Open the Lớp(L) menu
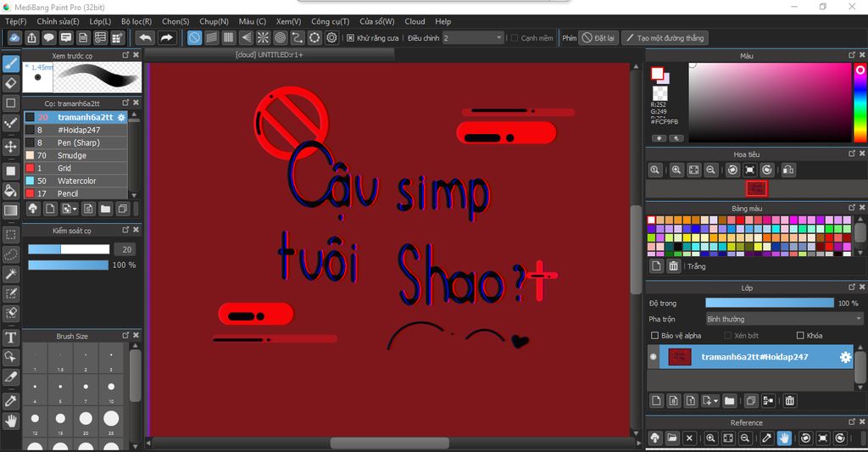The image size is (868, 452). [x=100, y=21]
